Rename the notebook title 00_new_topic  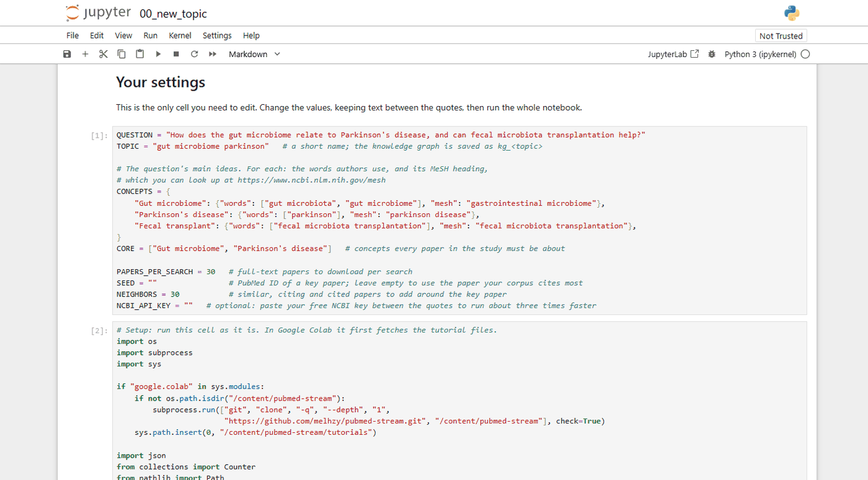(x=173, y=14)
